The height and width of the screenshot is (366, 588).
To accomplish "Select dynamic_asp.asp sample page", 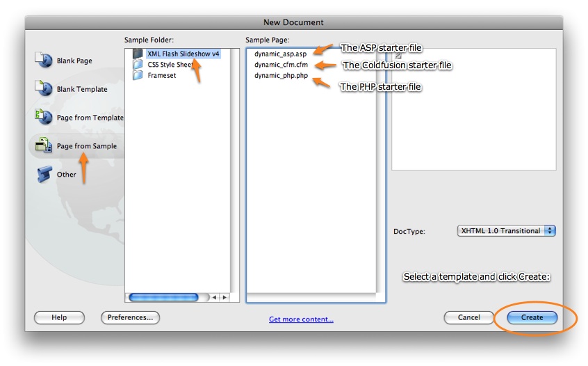I will click(280, 54).
